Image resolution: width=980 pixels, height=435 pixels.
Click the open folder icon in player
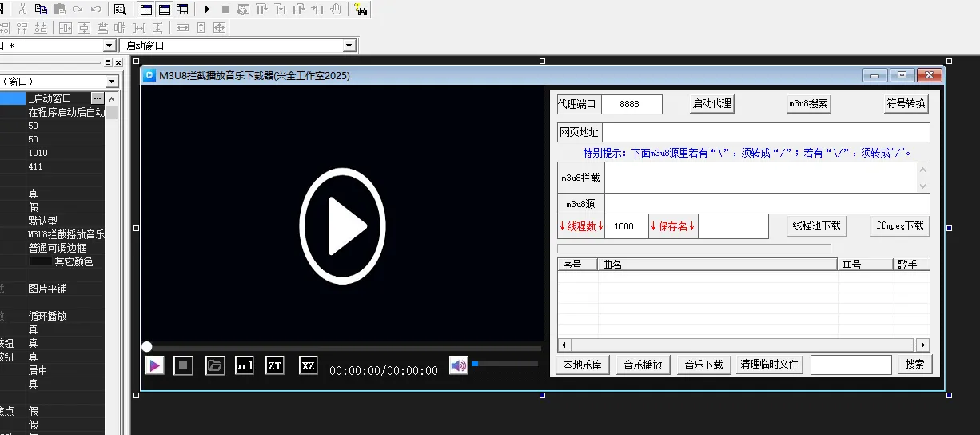(x=215, y=365)
